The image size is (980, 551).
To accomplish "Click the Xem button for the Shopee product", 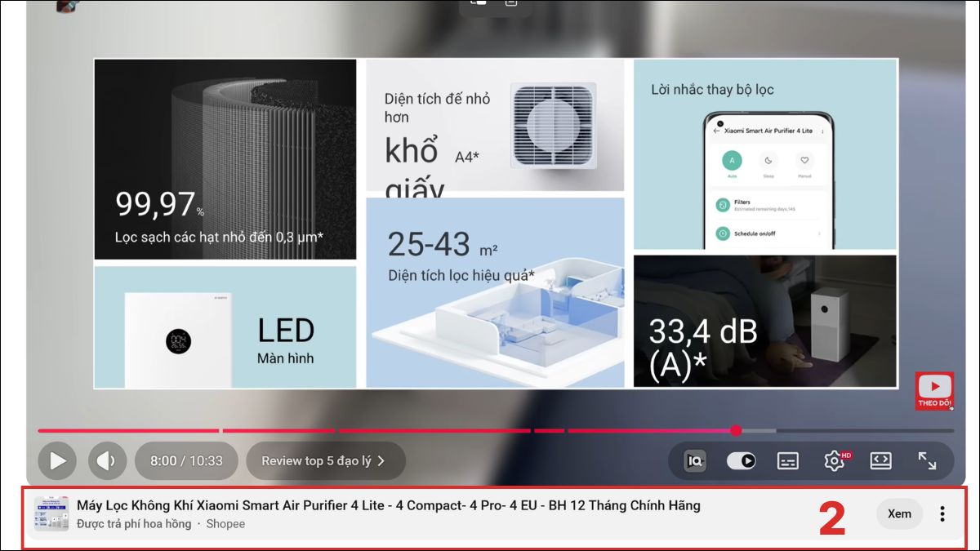I will pyautogui.click(x=899, y=513).
